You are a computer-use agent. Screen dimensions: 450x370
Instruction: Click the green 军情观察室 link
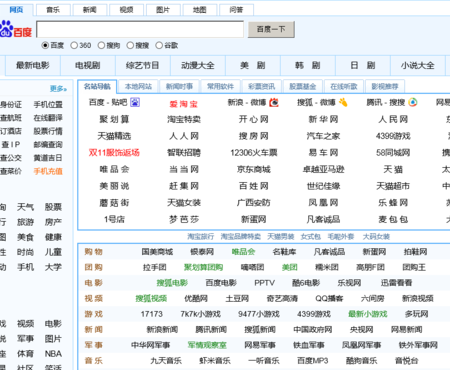[x=207, y=345]
